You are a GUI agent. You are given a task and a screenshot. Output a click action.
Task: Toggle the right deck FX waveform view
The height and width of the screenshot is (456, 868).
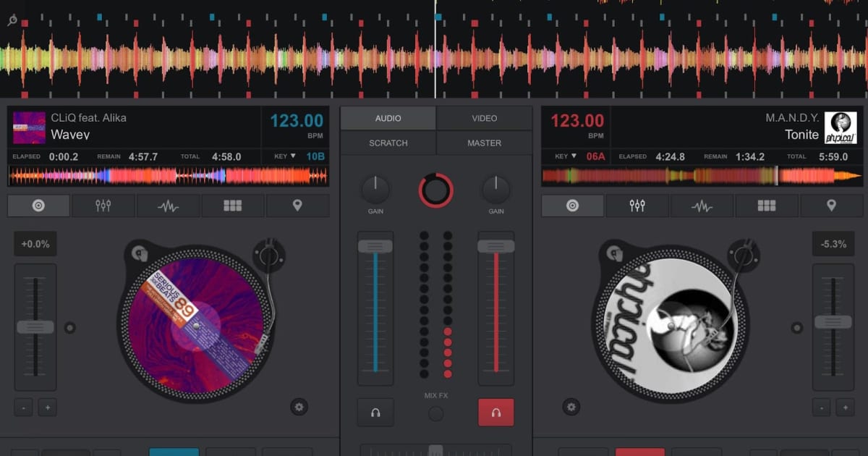click(x=702, y=206)
